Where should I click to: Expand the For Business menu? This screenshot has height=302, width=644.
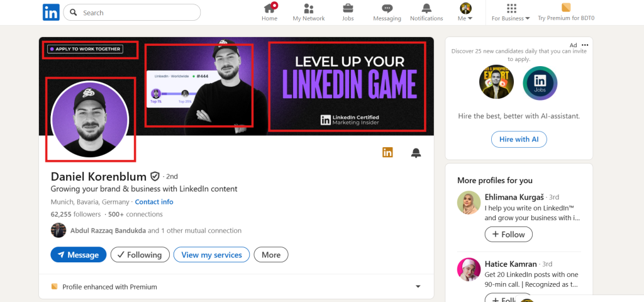click(511, 13)
